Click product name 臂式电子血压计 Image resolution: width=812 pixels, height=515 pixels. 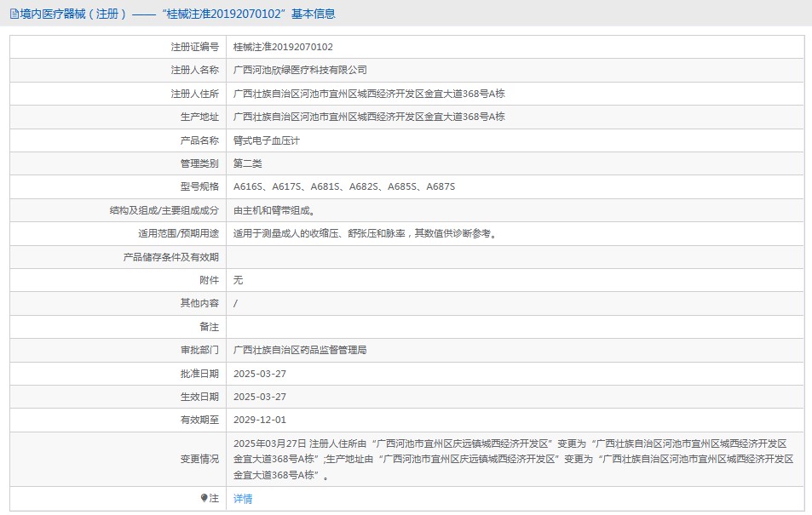266,140
